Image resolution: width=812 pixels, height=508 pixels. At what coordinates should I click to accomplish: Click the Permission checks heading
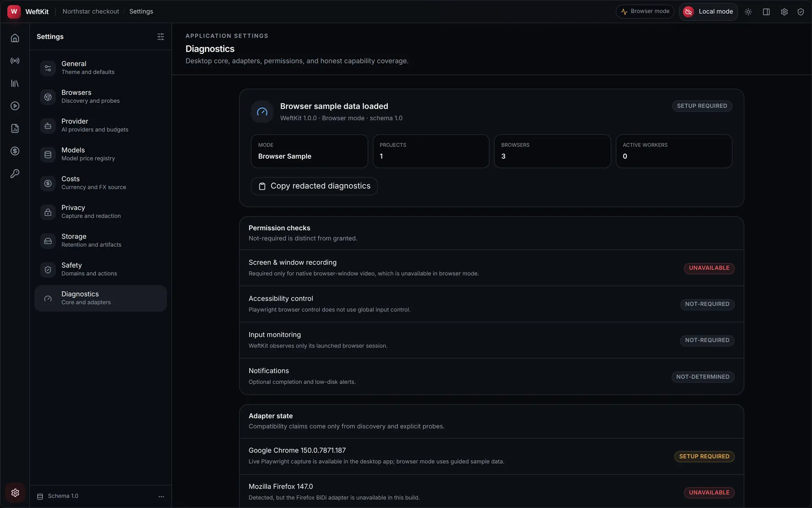[x=280, y=228]
